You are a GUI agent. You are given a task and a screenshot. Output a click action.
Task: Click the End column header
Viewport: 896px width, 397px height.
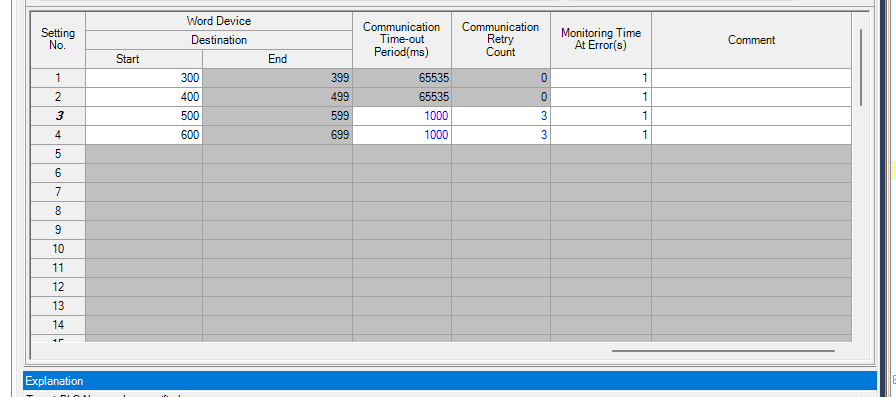click(x=277, y=59)
